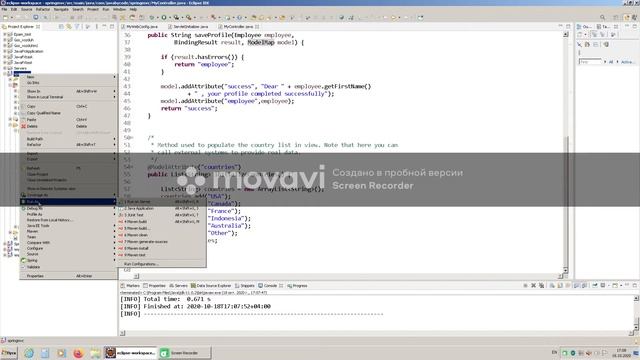Image resolution: width=640 pixels, height=360 pixels.
Task: Open Project Explorer filter icon
Action: pos(77,27)
